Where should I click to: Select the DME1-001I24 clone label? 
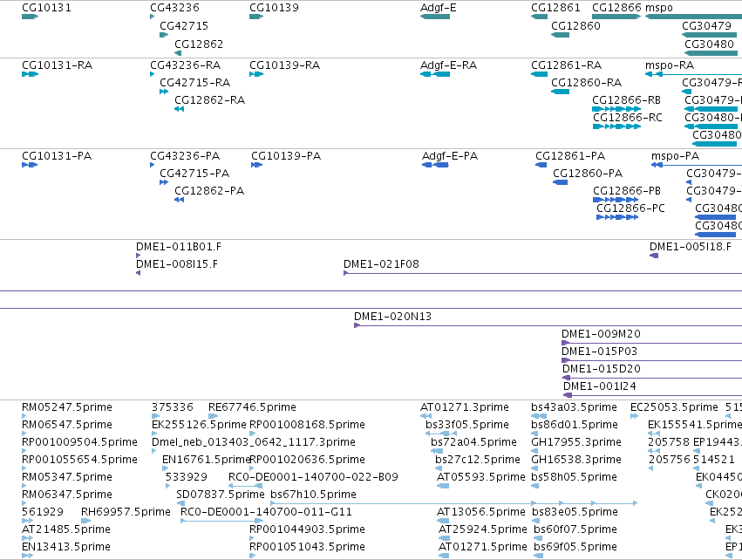pyautogui.click(x=600, y=386)
